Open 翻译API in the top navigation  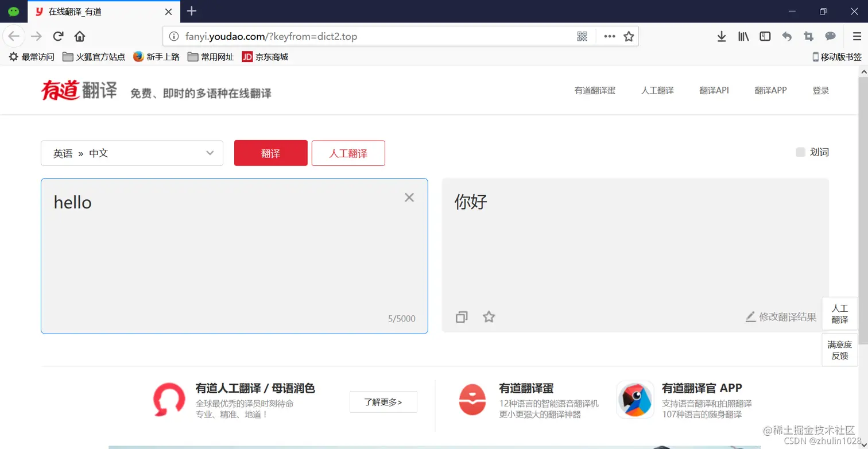click(714, 90)
